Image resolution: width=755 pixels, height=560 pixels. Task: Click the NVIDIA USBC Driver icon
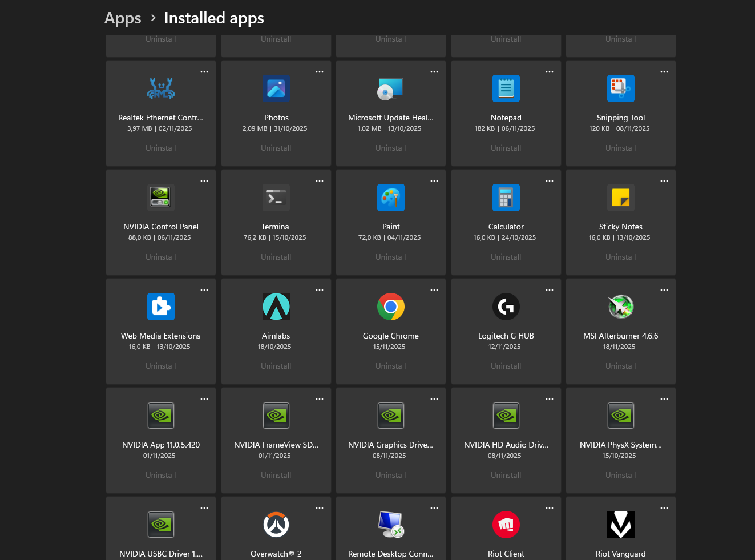(x=161, y=525)
